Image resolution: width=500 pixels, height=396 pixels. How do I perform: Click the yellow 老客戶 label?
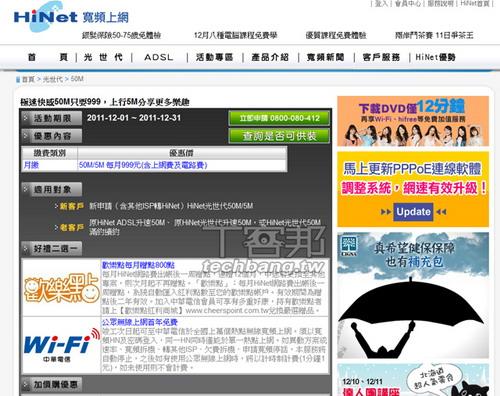pos(71,228)
